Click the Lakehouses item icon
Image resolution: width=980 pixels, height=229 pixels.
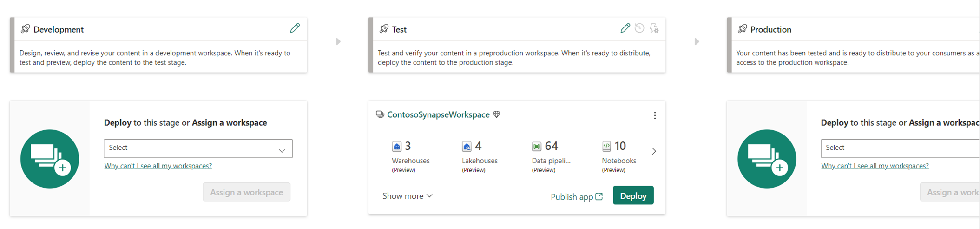pos(467,147)
